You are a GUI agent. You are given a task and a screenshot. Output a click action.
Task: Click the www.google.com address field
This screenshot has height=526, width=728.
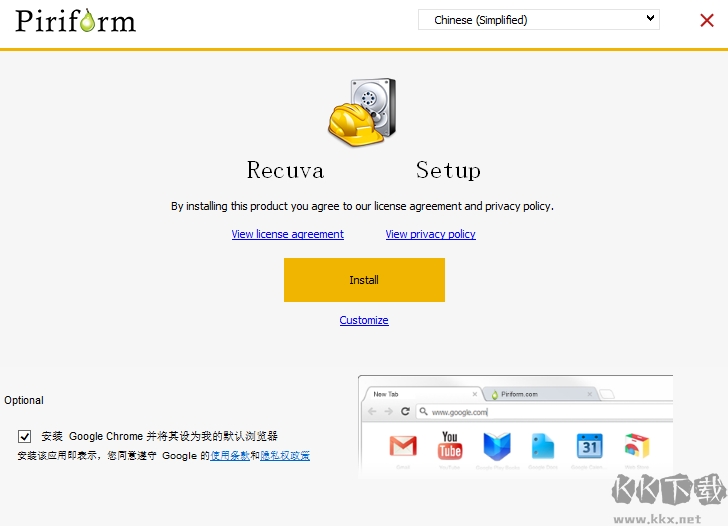544,412
